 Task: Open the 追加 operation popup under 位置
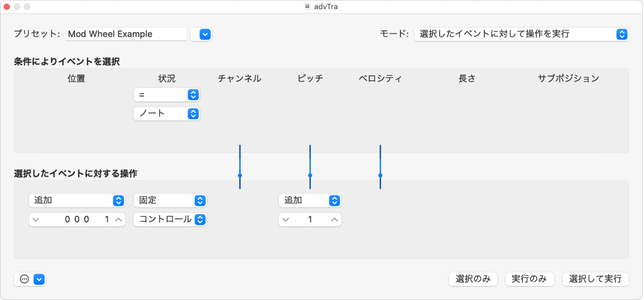(77, 200)
